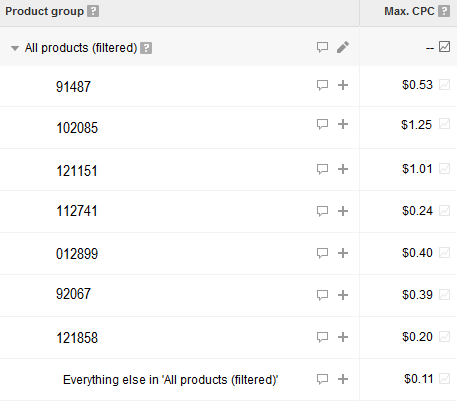Viewport: 465px width, 405px height.
Task: Open help icon next to Product group header
Action: point(93,11)
